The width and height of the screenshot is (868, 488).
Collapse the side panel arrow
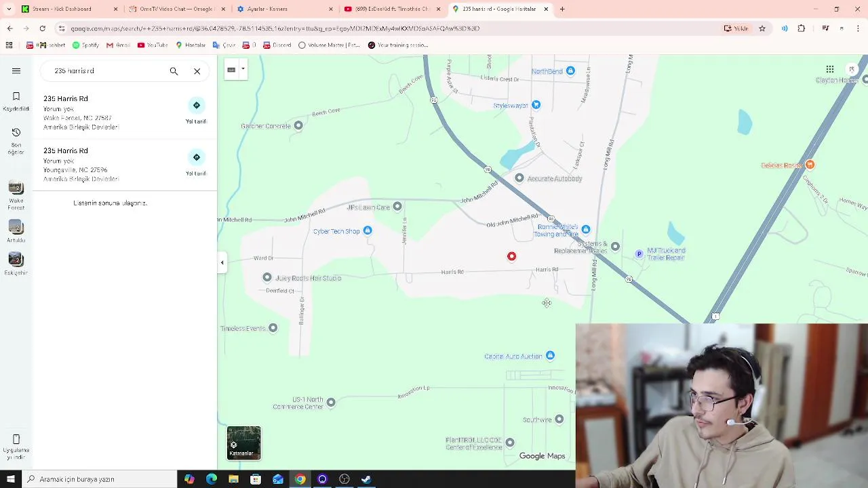point(222,262)
